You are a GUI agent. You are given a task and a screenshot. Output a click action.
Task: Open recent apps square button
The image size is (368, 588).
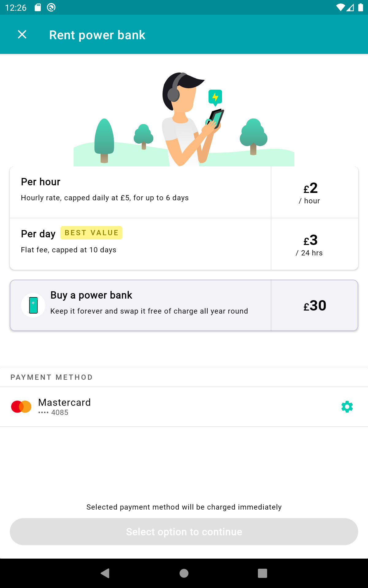(x=262, y=573)
